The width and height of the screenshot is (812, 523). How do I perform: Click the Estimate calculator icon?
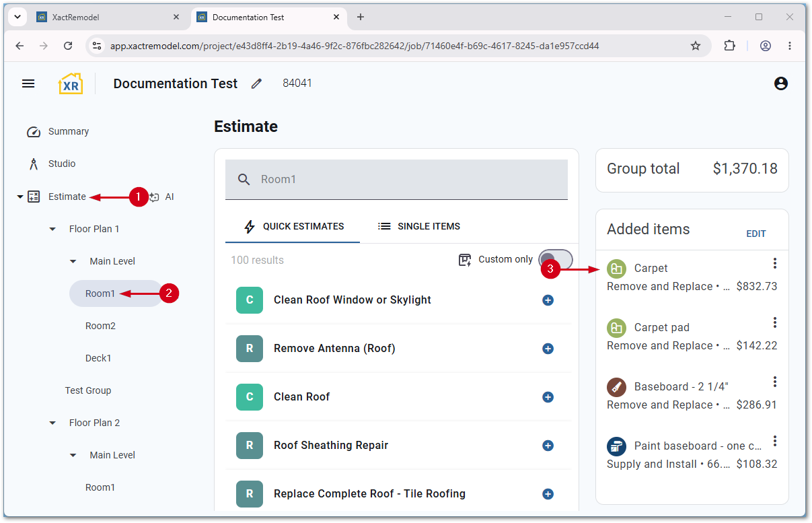point(34,197)
